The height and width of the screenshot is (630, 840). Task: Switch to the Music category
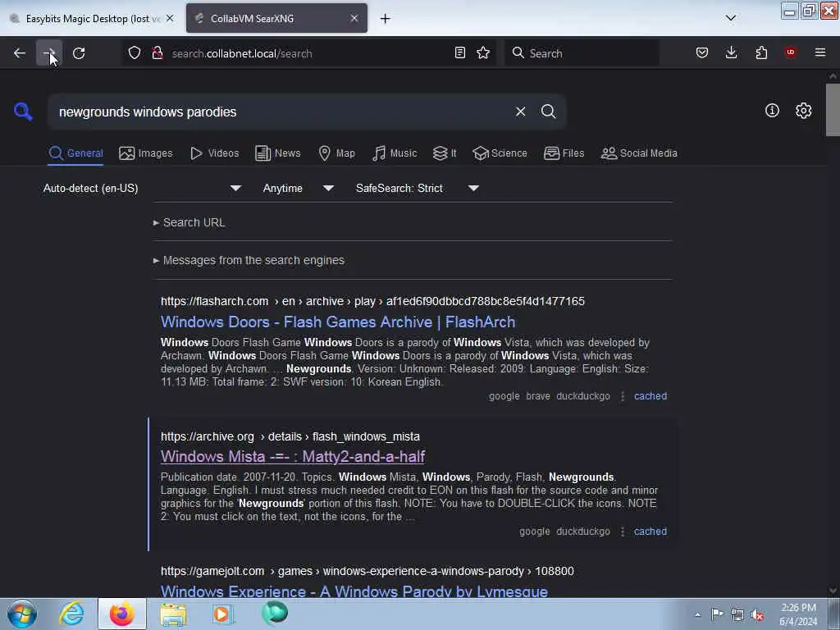[395, 153]
